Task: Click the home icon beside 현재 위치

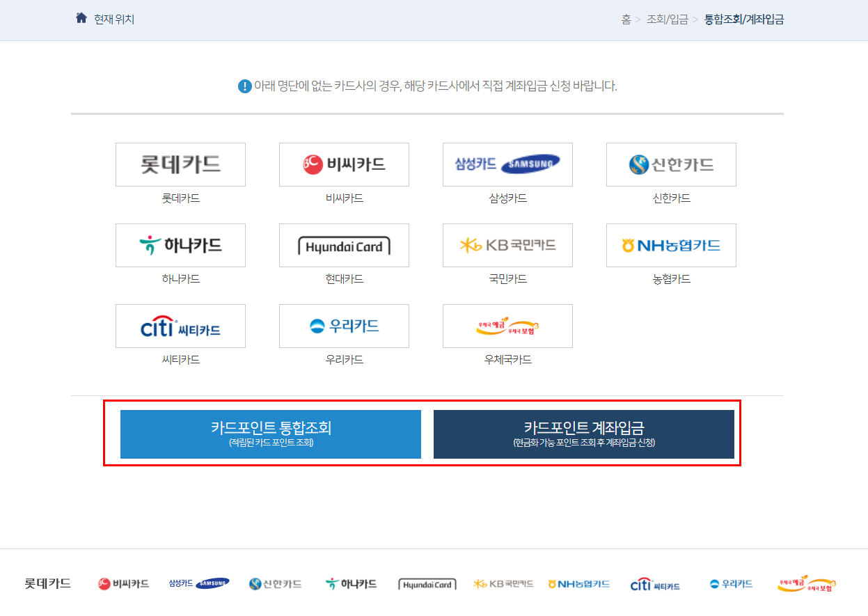Action: coord(81,18)
